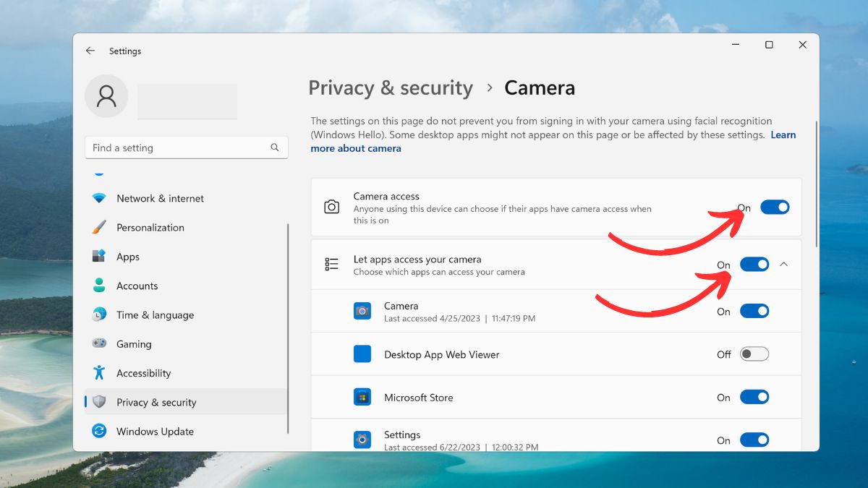Minimize the Settings window

coord(736,45)
